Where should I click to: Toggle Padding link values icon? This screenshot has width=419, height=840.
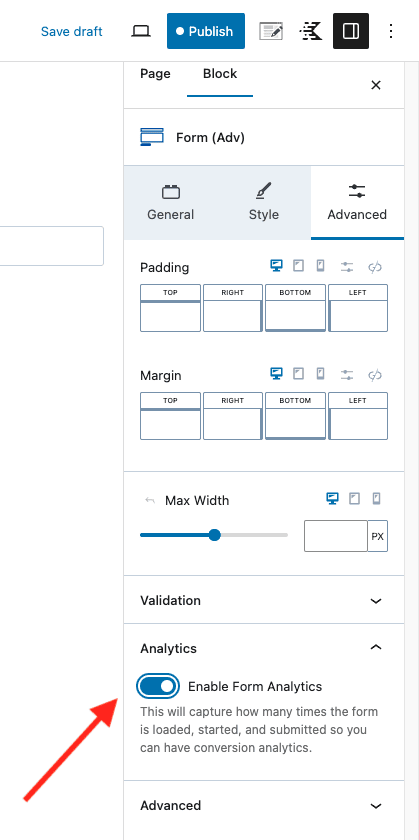[375, 267]
